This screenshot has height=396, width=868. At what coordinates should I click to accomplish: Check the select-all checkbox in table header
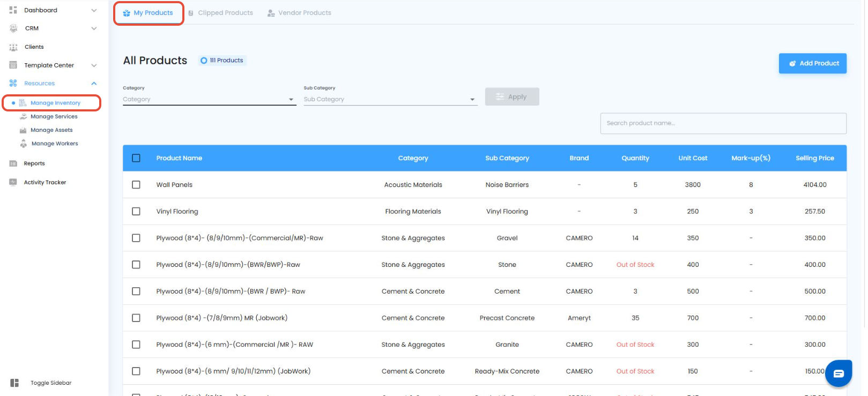136,158
